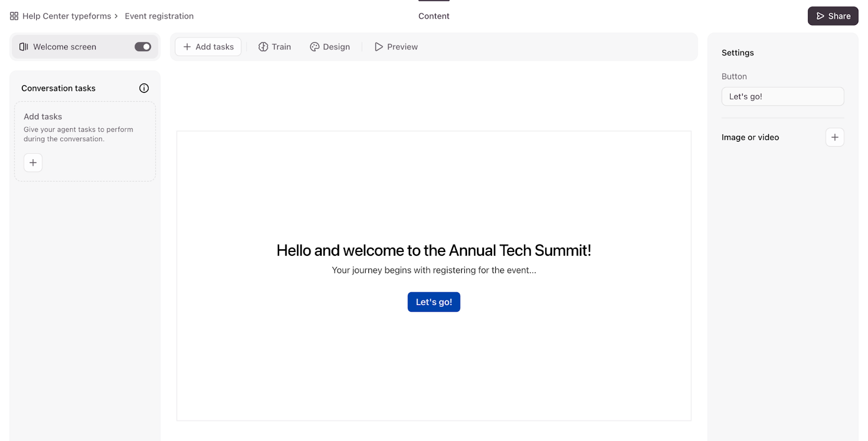Image resolution: width=868 pixels, height=441 pixels.
Task: Toggle the Welcome screen switch off
Action: pyautogui.click(x=143, y=47)
